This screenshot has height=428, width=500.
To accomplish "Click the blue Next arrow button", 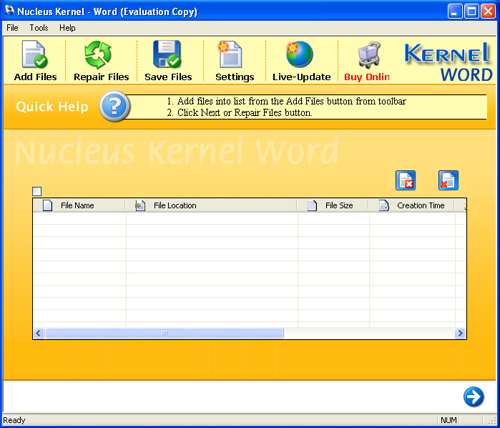I will [474, 397].
